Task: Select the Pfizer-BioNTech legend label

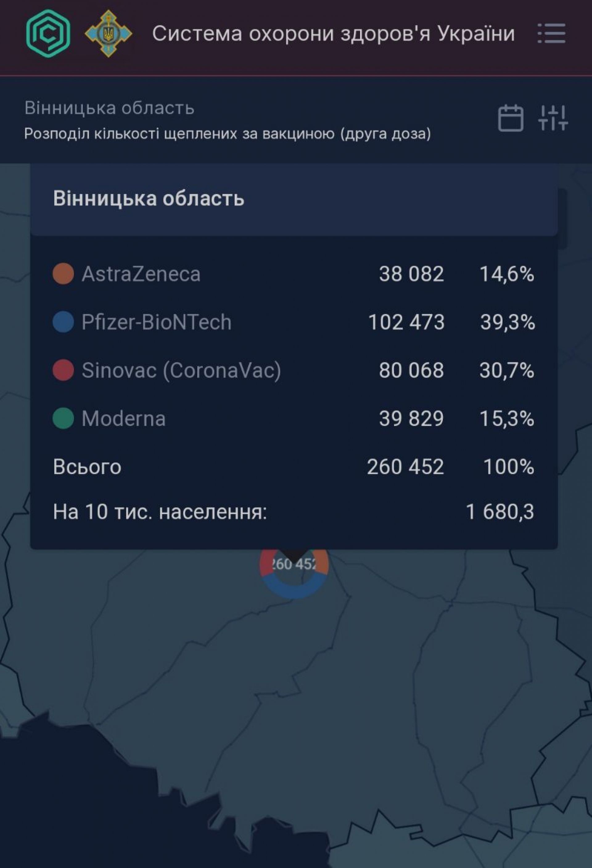Action: point(157,322)
